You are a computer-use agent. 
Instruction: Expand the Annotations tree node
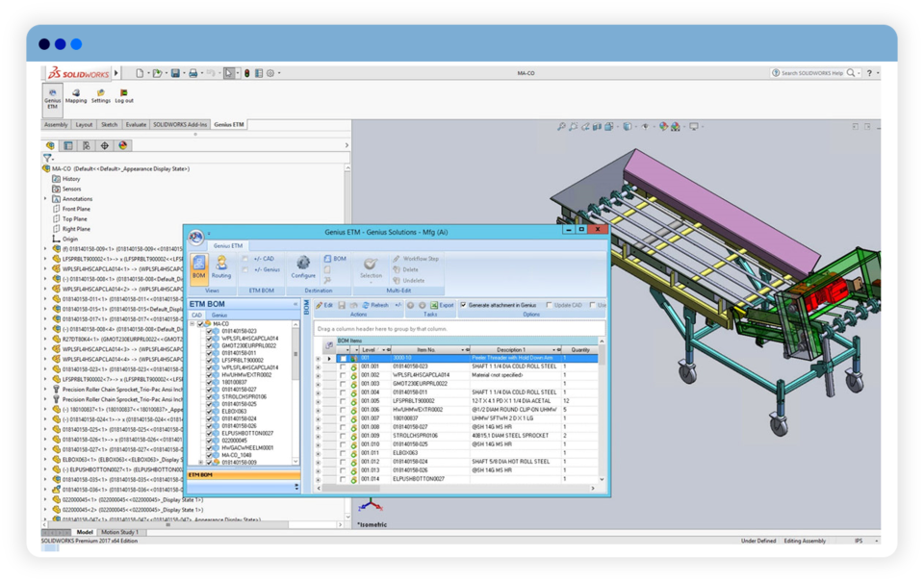click(45, 199)
